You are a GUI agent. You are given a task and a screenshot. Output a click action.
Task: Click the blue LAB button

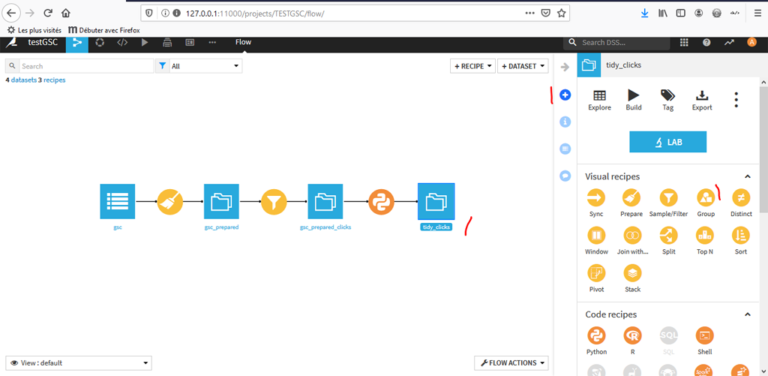[668, 142]
